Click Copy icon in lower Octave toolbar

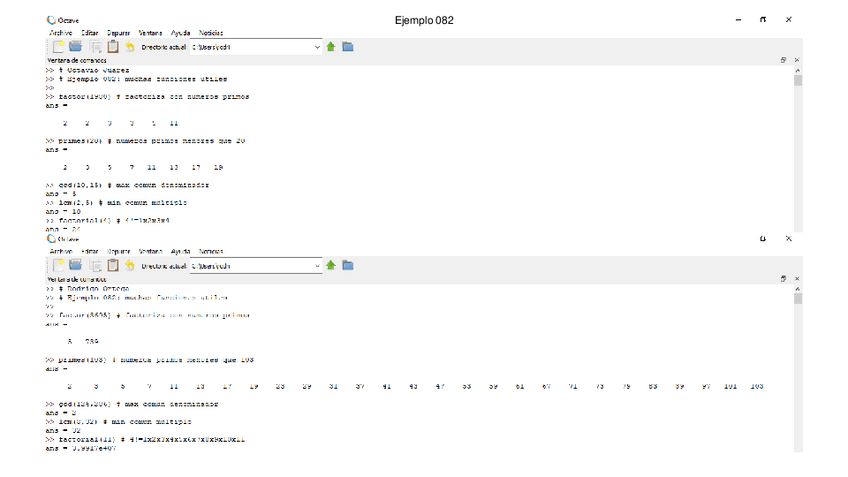pos(95,265)
